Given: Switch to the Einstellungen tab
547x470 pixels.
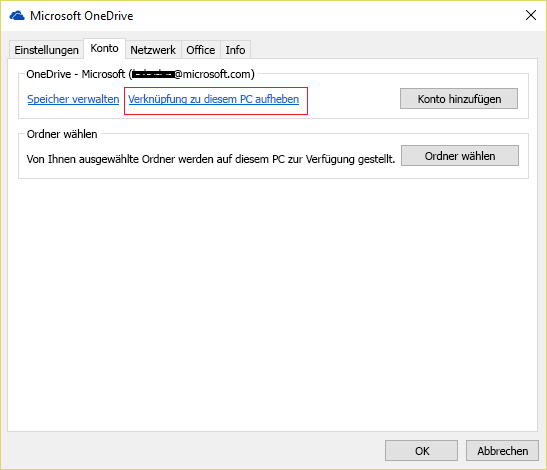Looking at the screenshot, I should click(x=46, y=50).
